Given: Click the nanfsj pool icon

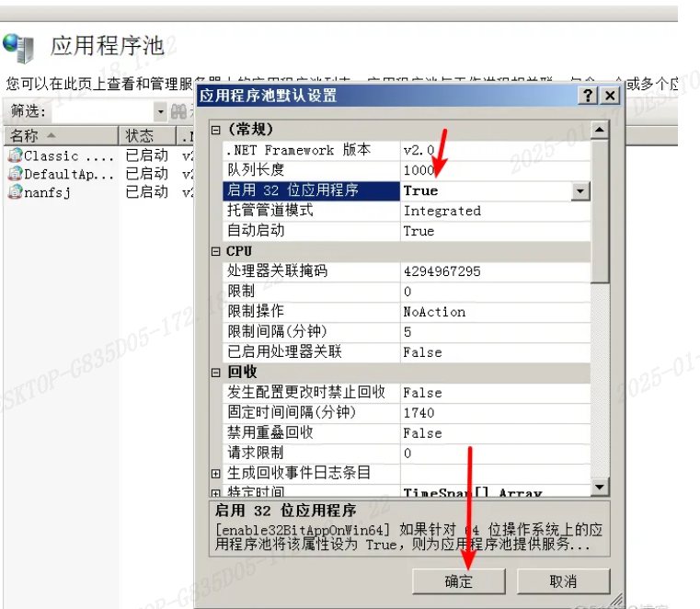Looking at the screenshot, I should click(x=16, y=192).
